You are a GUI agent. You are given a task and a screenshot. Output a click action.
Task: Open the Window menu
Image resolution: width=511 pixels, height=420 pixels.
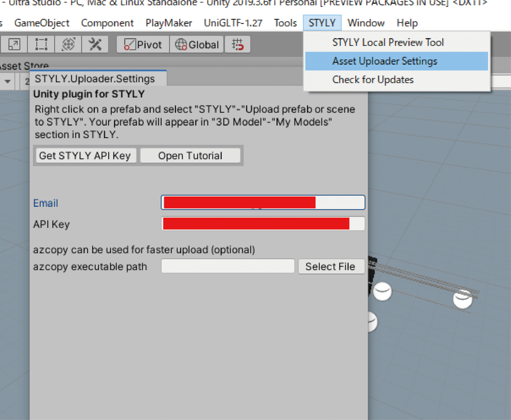(x=366, y=23)
